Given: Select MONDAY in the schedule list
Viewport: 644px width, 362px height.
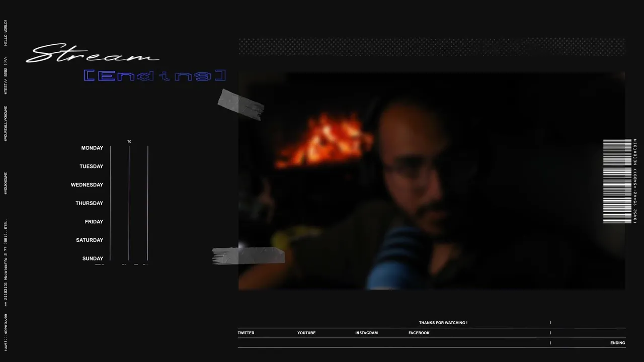Looking at the screenshot, I should click(92, 148).
